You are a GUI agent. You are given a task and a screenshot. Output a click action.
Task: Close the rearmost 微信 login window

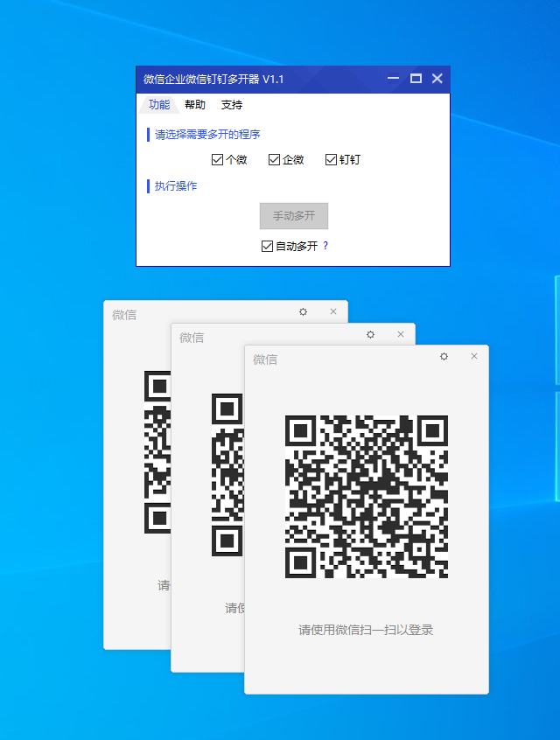point(333,311)
